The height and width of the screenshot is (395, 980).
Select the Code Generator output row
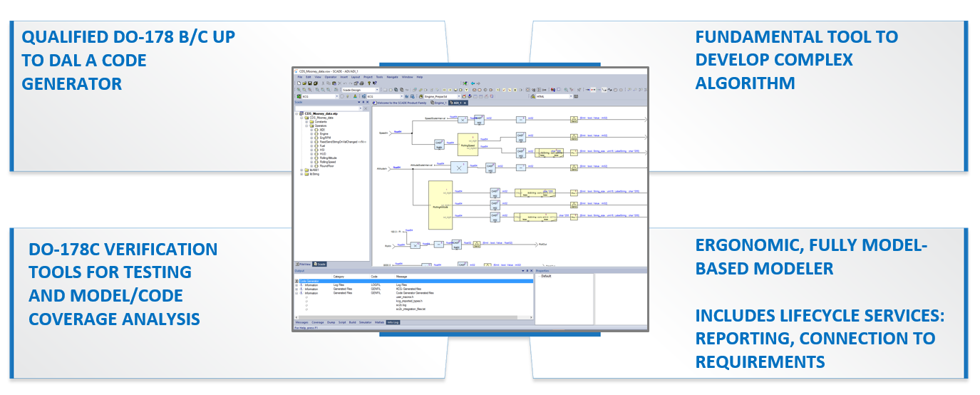[x=414, y=281]
